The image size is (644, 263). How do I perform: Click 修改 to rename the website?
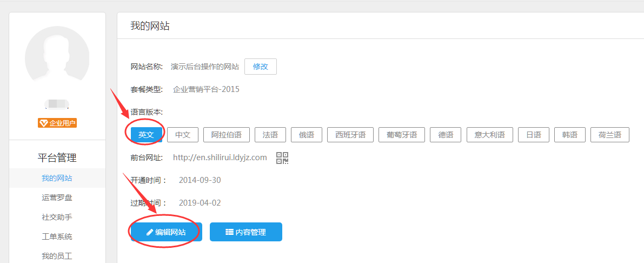pos(260,67)
